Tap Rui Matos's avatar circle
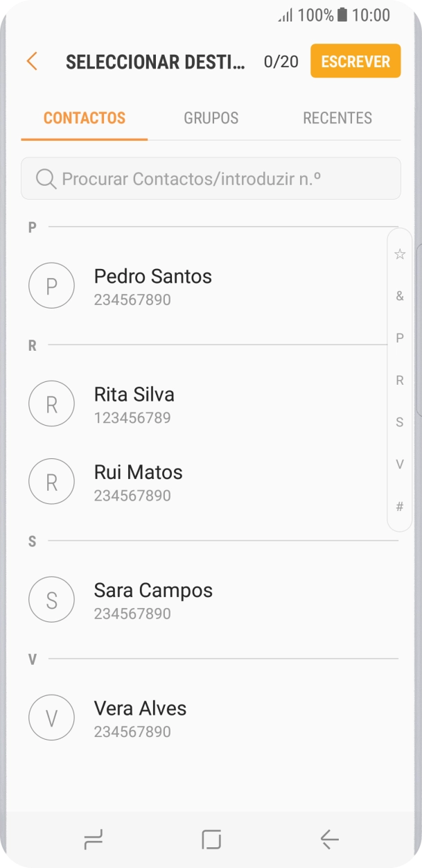The width and height of the screenshot is (422, 868). point(51,481)
